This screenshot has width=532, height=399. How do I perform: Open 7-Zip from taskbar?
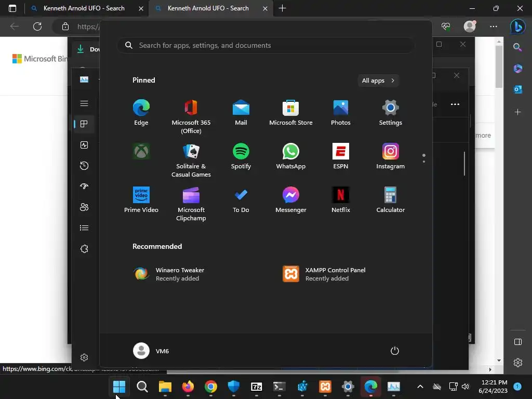pos(257,386)
